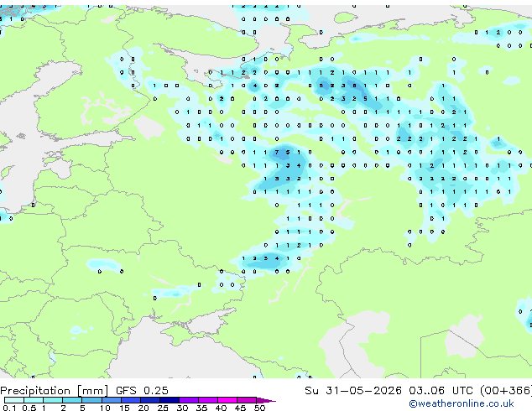The width and height of the screenshot is (532, 411).
Task: Click the 50+ mm legend arrow tip
Action: coord(266,400)
